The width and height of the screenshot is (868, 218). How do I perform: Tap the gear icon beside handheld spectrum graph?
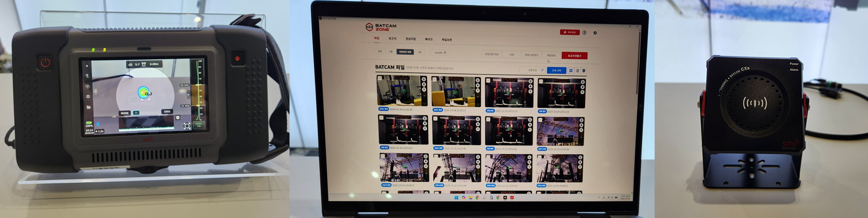coord(177,117)
